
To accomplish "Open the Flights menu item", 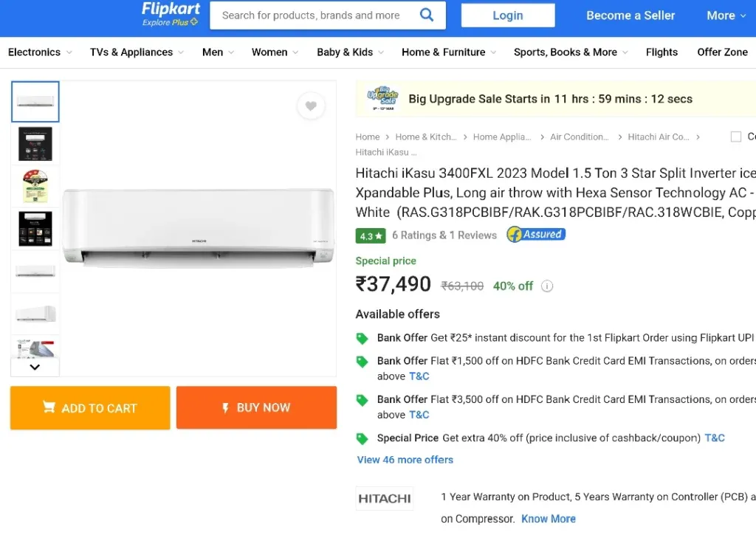I will click(661, 52).
